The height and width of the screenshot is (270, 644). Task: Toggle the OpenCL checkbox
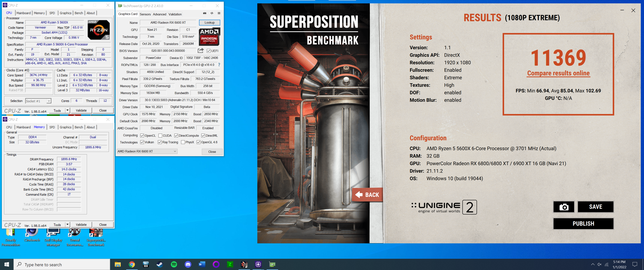tap(142, 136)
